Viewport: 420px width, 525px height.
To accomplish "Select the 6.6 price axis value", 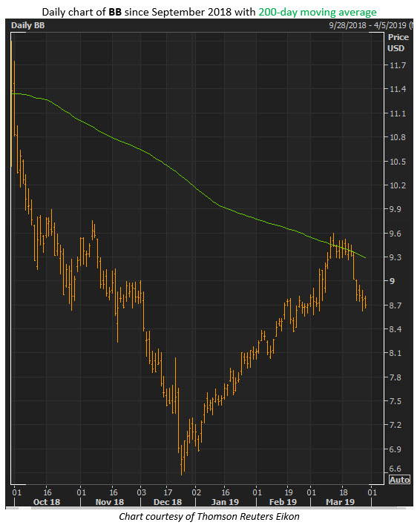I will point(396,469).
